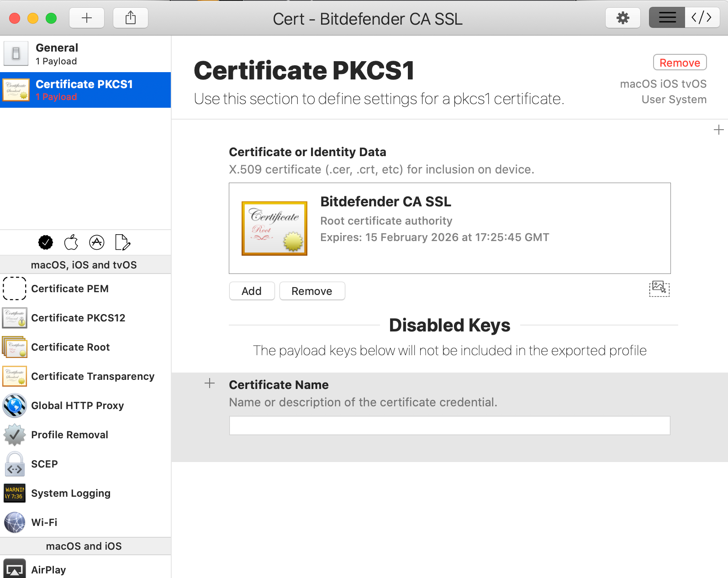Add the Profile Removal payload
The width and height of the screenshot is (728, 578).
pyautogui.click(x=85, y=435)
